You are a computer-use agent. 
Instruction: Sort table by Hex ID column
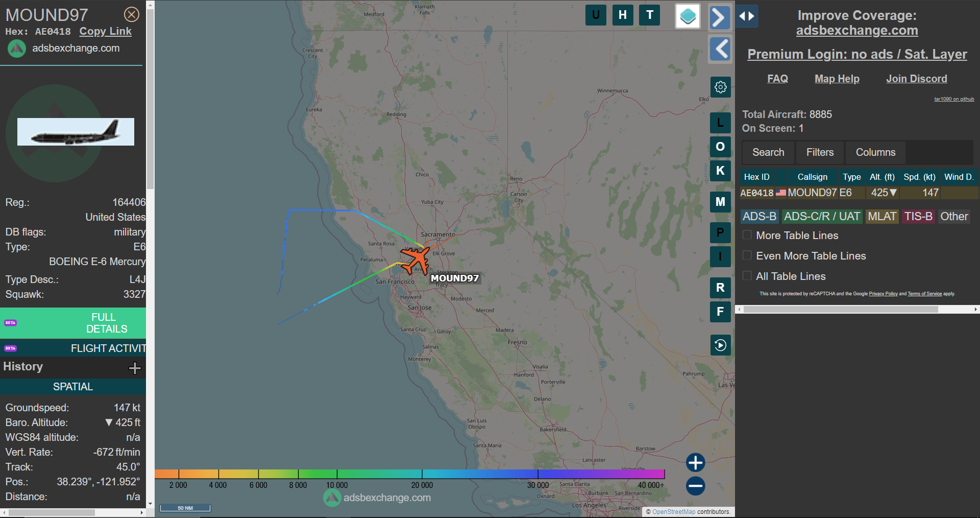756,177
